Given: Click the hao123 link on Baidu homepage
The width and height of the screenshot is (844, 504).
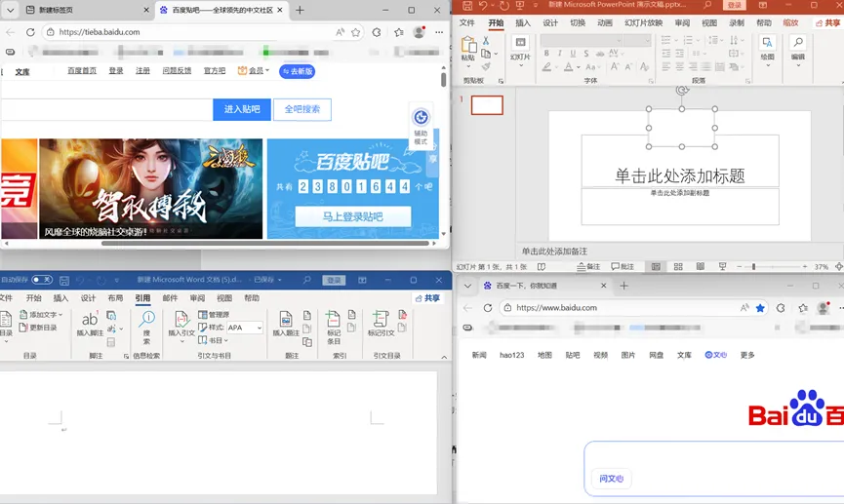Looking at the screenshot, I should click(512, 355).
